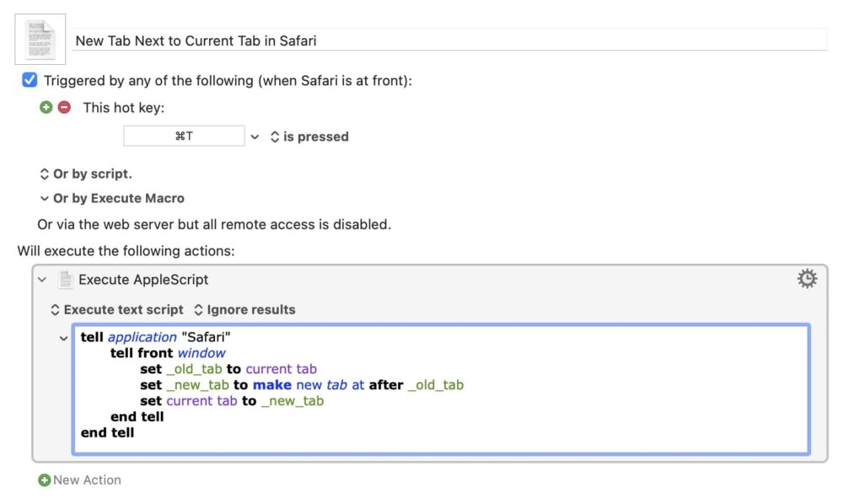Image resolution: width=843 pixels, height=504 pixels.
Task: Click the macro name text field
Action: coord(449,40)
